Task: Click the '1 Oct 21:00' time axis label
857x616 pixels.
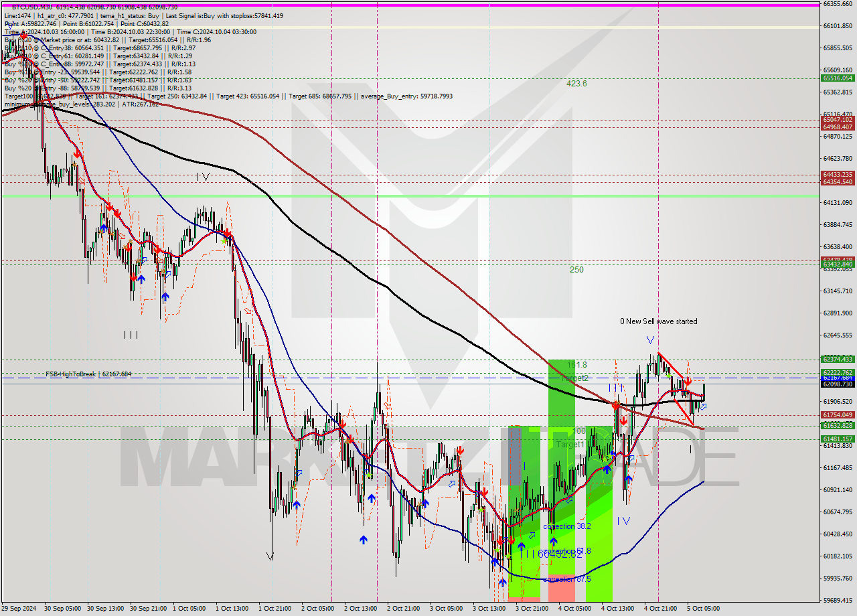Action: click(x=275, y=609)
